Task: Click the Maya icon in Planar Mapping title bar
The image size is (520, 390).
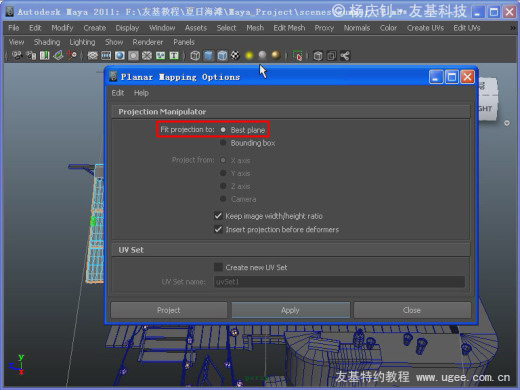Action: [x=113, y=77]
